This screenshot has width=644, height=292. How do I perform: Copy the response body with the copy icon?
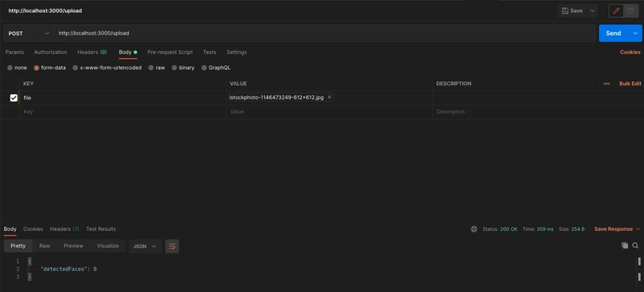pyautogui.click(x=625, y=245)
